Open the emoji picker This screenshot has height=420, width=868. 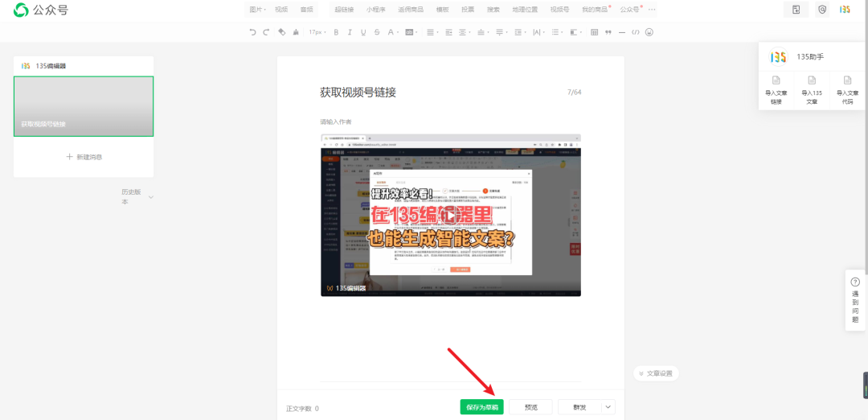(649, 32)
